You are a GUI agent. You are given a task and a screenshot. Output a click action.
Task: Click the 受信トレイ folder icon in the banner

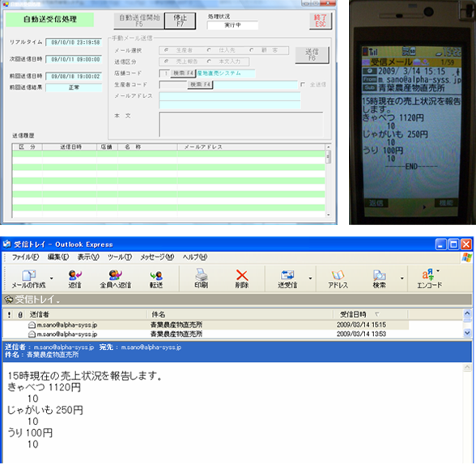click(x=9, y=300)
